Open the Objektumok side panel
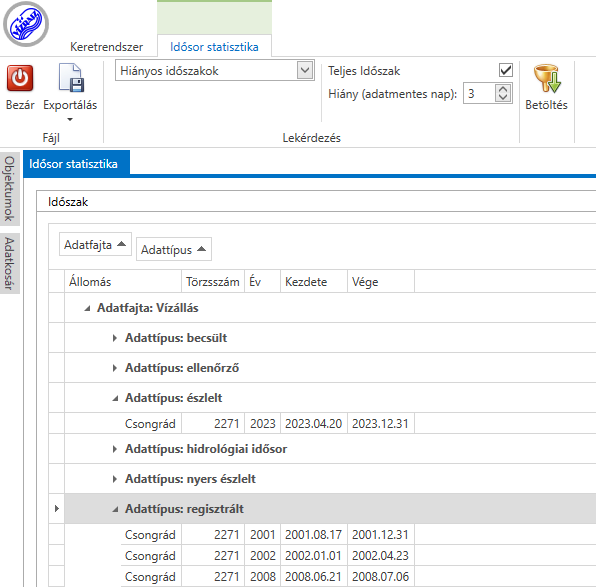This screenshot has height=587, width=596. 10,189
